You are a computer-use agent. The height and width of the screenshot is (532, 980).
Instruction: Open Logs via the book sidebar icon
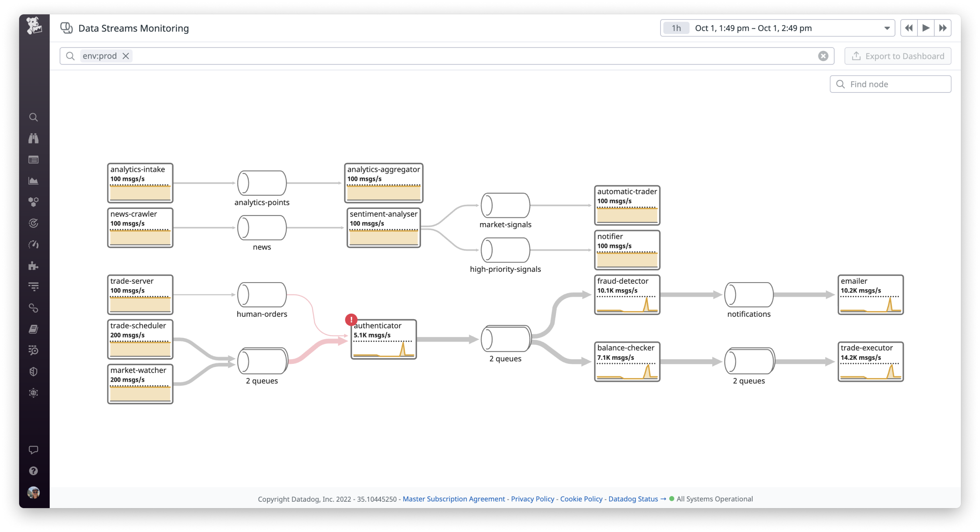pos(34,329)
